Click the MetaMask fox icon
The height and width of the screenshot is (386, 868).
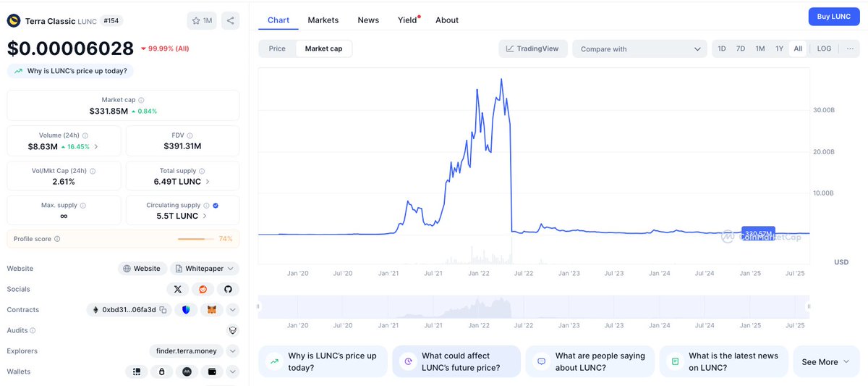click(212, 310)
